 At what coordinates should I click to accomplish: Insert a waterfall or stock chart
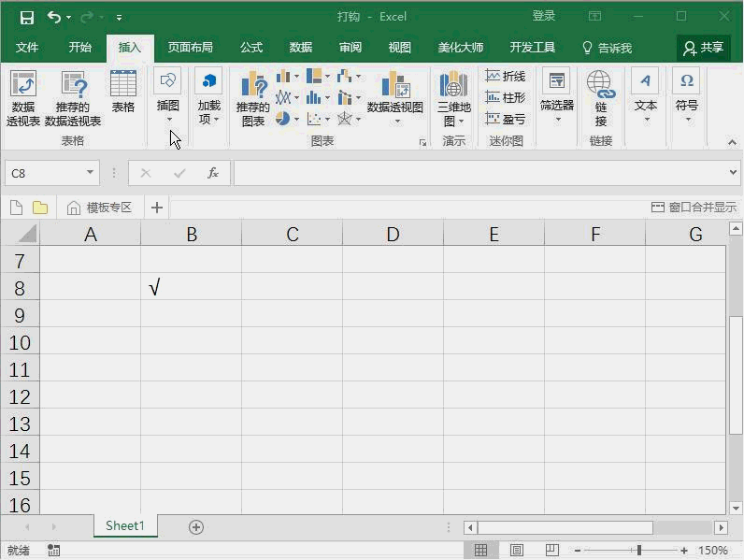(349, 76)
